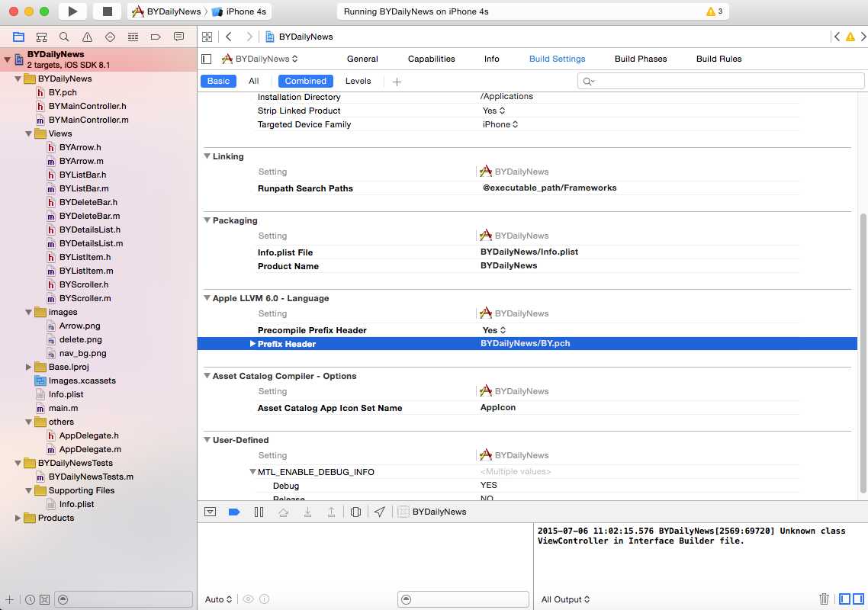
Task: Collapse the Linking section triangle
Action: pyautogui.click(x=207, y=156)
